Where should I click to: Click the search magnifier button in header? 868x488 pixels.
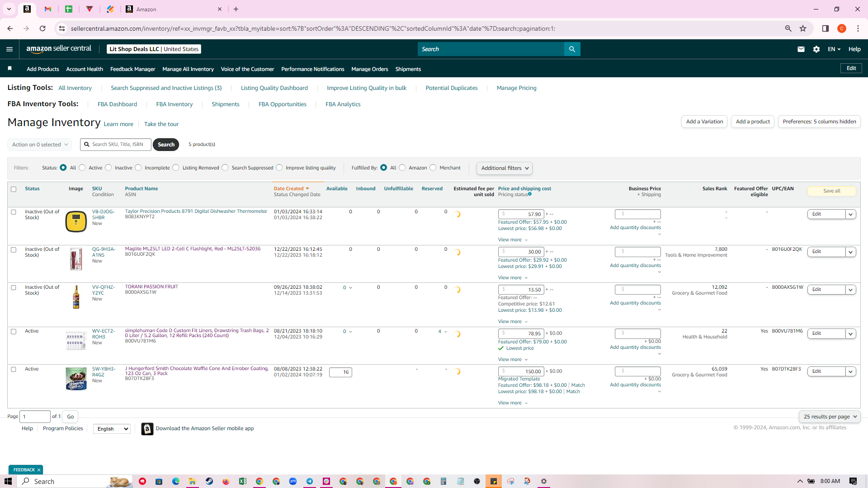(572, 49)
